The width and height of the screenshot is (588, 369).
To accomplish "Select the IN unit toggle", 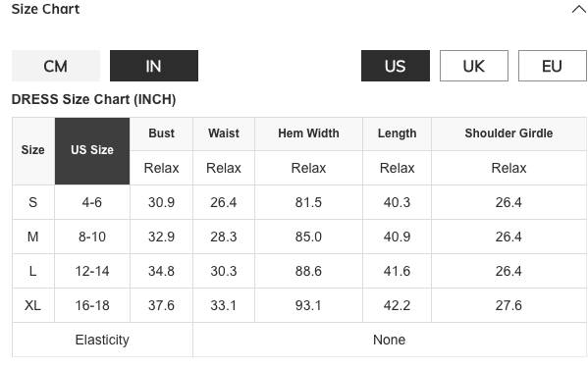I will (154, 66).
